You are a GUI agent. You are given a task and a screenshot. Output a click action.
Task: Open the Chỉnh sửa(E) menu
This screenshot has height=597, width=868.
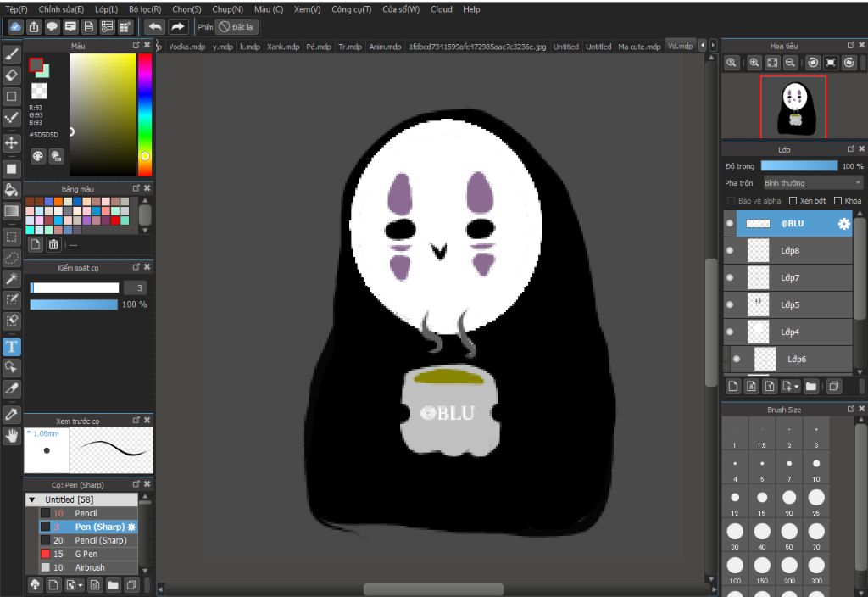(x=61, y=9)
